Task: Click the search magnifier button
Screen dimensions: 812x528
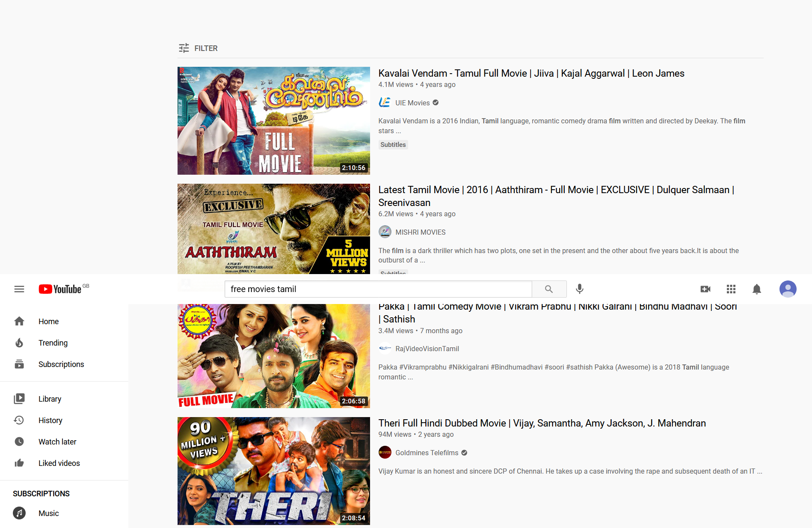Action: pyautogui.click(x=549, y=289)
